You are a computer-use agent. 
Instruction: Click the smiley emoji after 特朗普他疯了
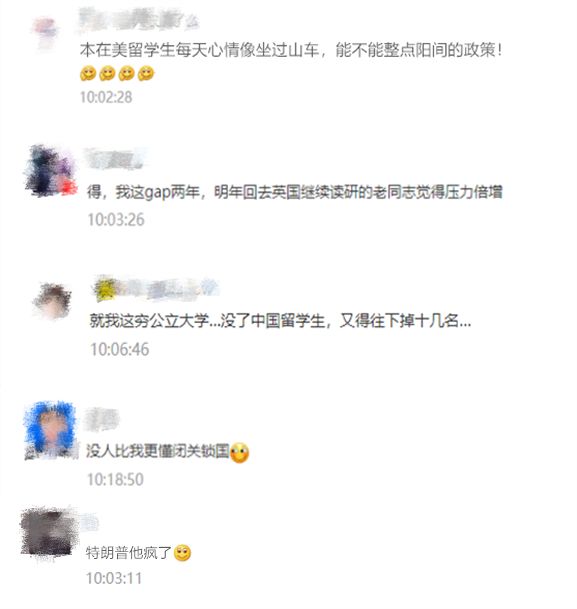[x=182, y=553]
